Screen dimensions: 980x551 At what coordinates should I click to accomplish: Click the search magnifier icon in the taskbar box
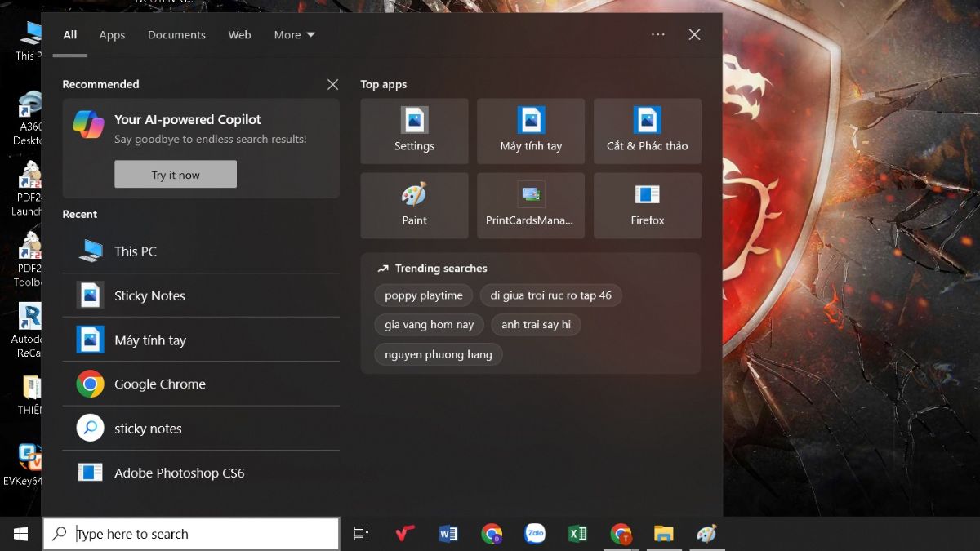59,534
